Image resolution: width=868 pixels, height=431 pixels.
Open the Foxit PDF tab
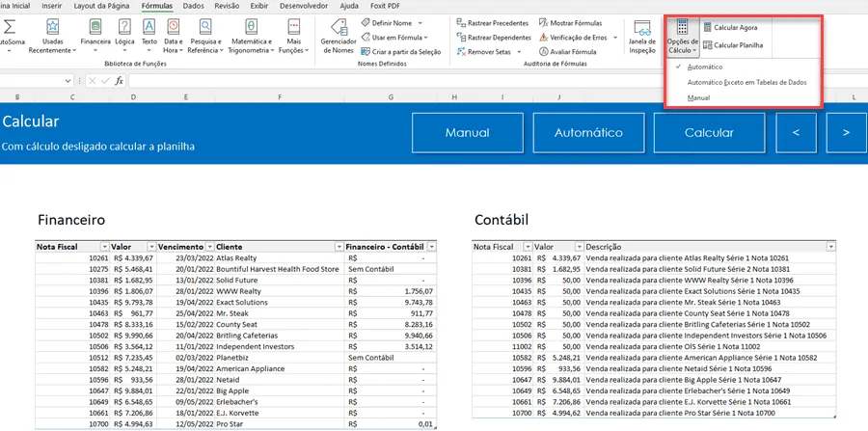point(385,6)
